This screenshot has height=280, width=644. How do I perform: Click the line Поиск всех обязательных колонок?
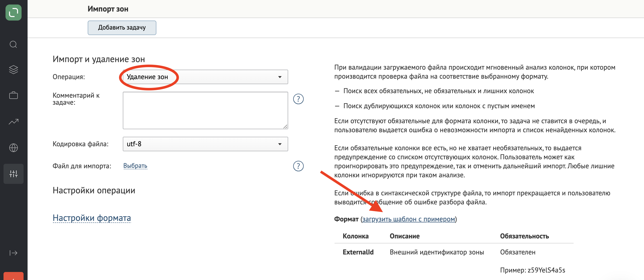tap(439, 91)
